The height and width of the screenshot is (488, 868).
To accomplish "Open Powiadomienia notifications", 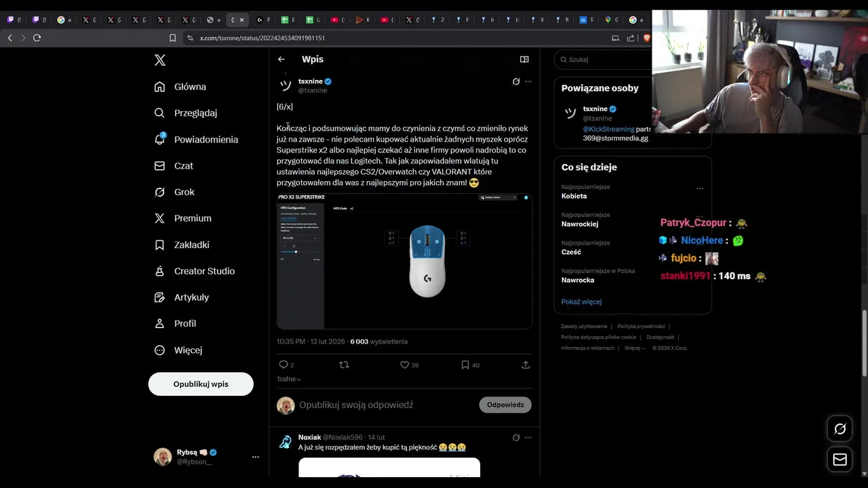I will (x=196, y=140).
